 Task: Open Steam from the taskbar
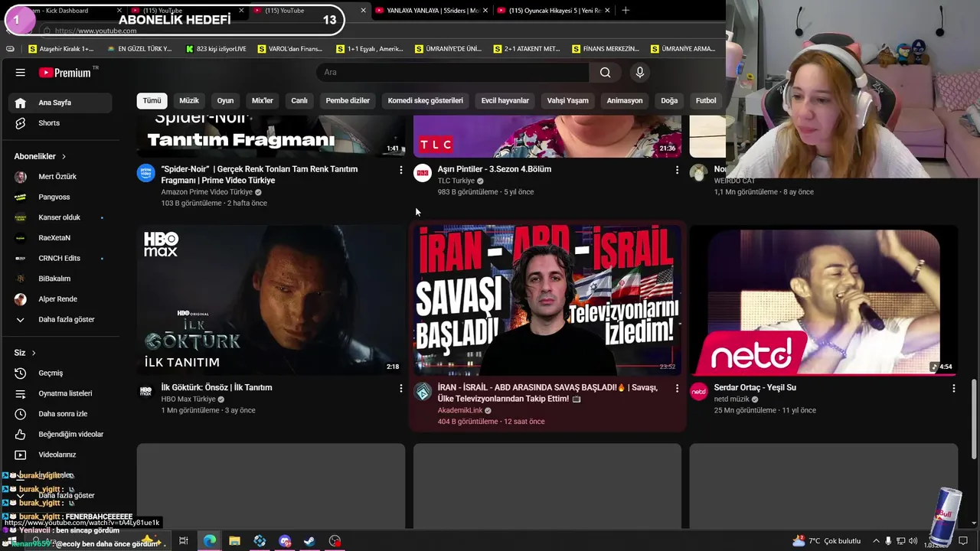point(309,541)
